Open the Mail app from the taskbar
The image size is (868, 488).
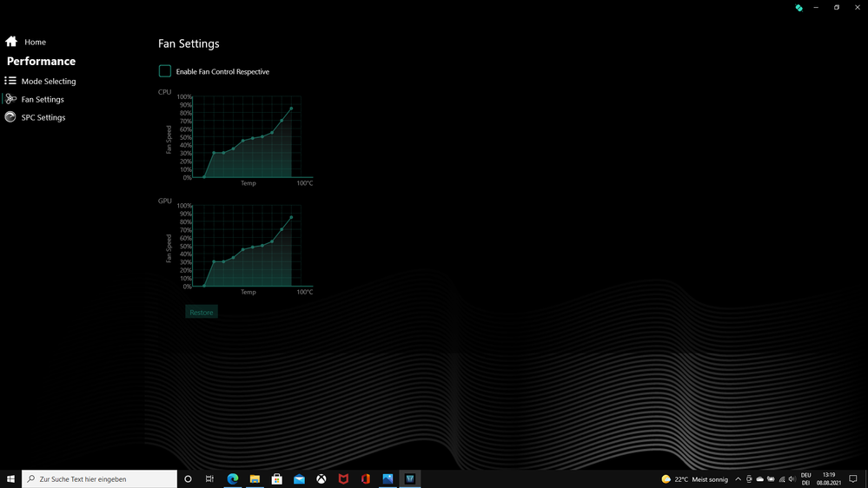299,478
